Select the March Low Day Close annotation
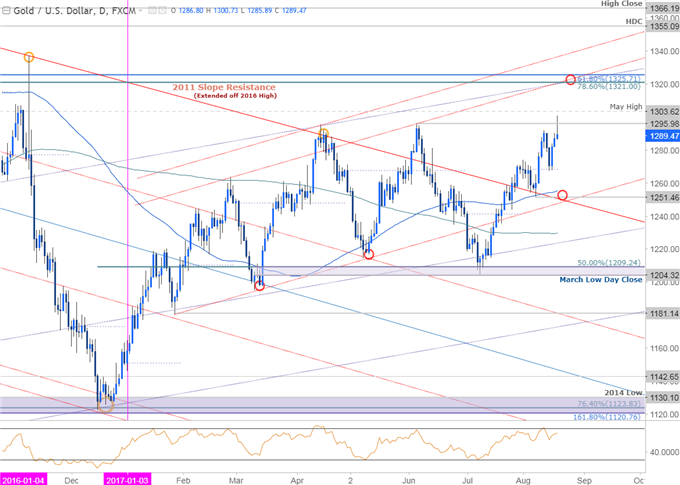Viewport: 680px width, 485px height. point(601,279)
